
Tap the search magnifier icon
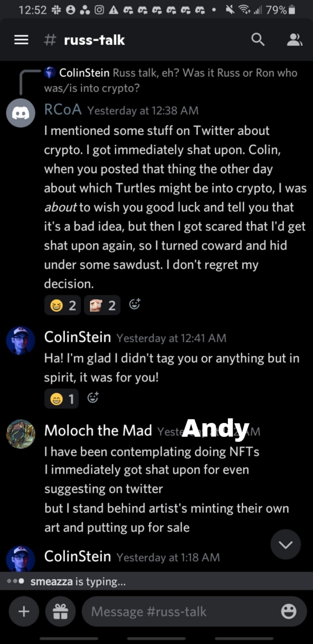click(x=258, y=40)
